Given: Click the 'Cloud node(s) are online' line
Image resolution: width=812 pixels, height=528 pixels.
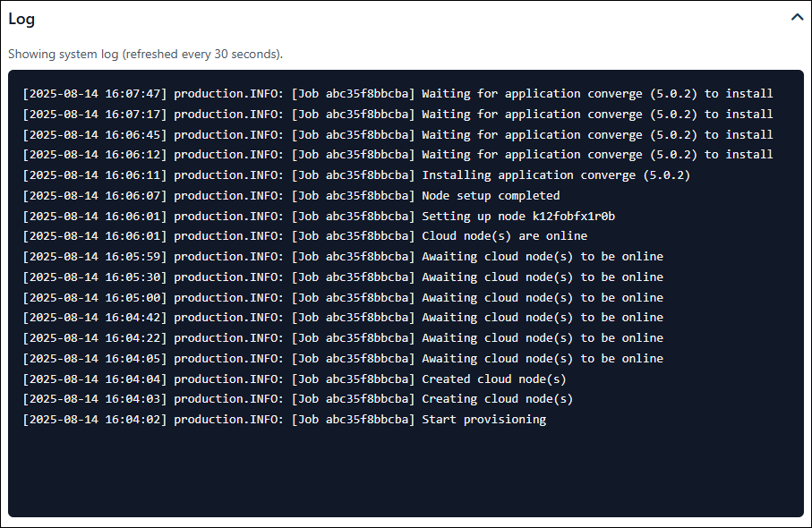Looking at the screenshot, I should point(305,236).
